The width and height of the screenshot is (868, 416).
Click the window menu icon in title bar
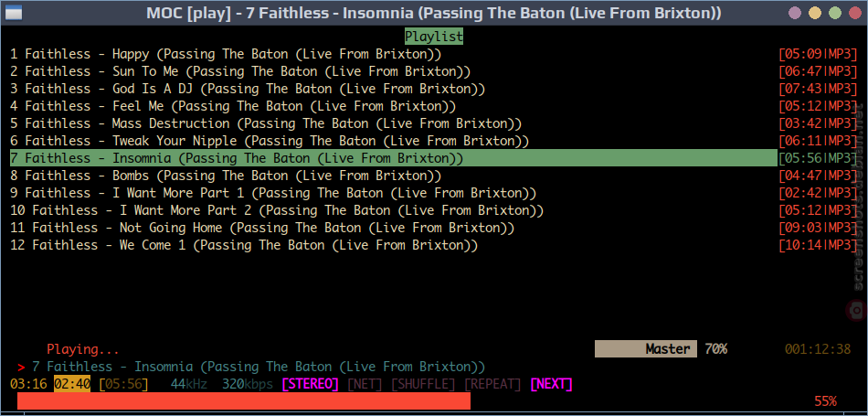12,12
